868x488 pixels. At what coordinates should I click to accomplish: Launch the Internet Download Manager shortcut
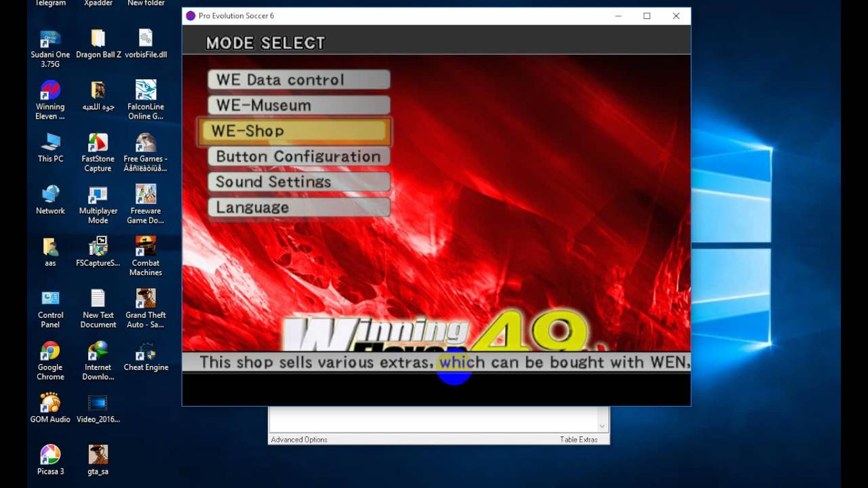click(x=98, y=361)
